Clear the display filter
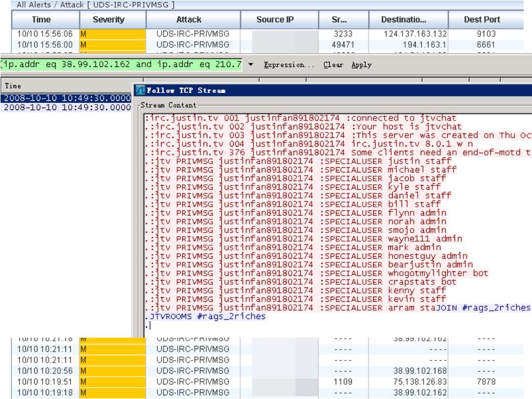Viewport: 532px width, 399px height. [333, 64]
